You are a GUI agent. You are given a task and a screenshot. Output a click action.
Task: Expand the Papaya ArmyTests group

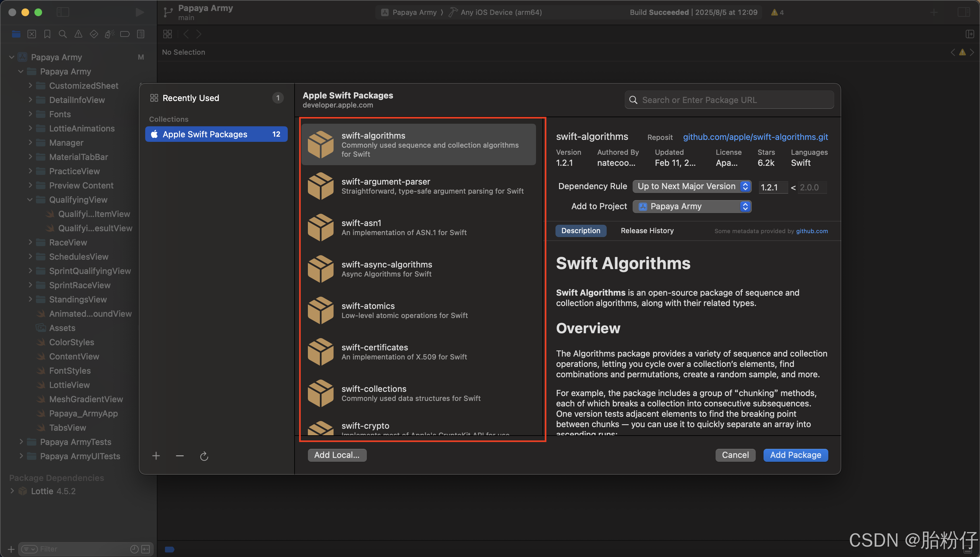[21, 442]
